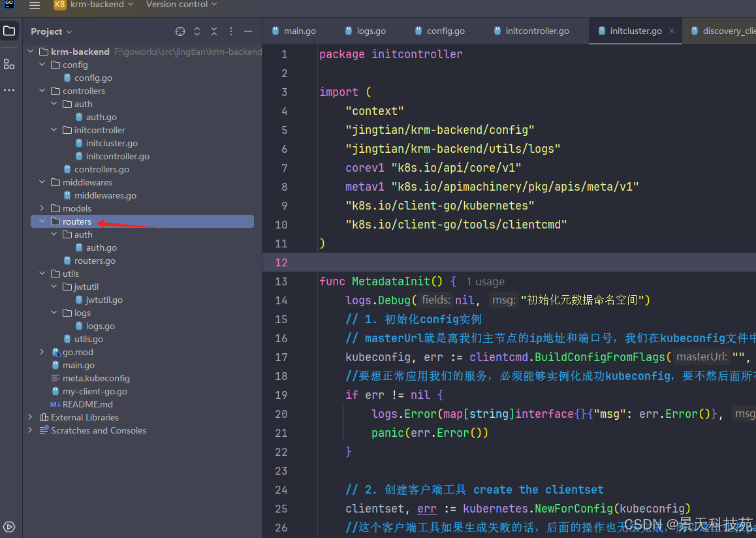Image resolution: width=756 pixels, height=538 pixels.
Task: Expand External Libraries node
Action: [x=30, y=417]
